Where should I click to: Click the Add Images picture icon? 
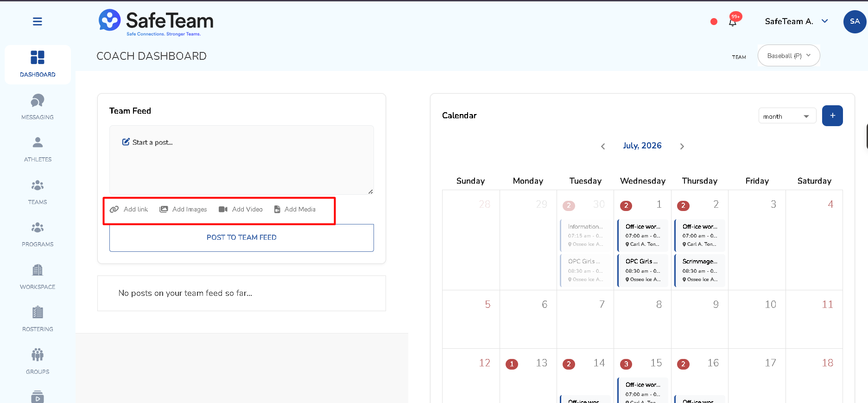coord(164,209)
